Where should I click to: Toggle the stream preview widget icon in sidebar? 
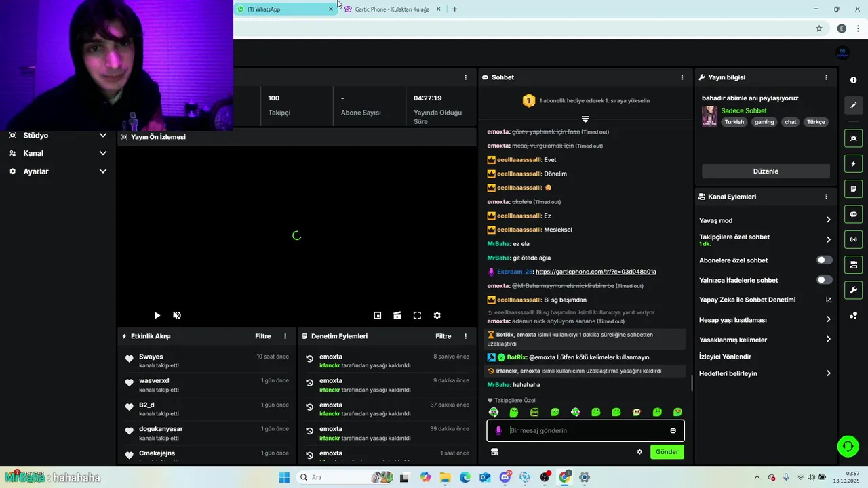pos(853,138)
